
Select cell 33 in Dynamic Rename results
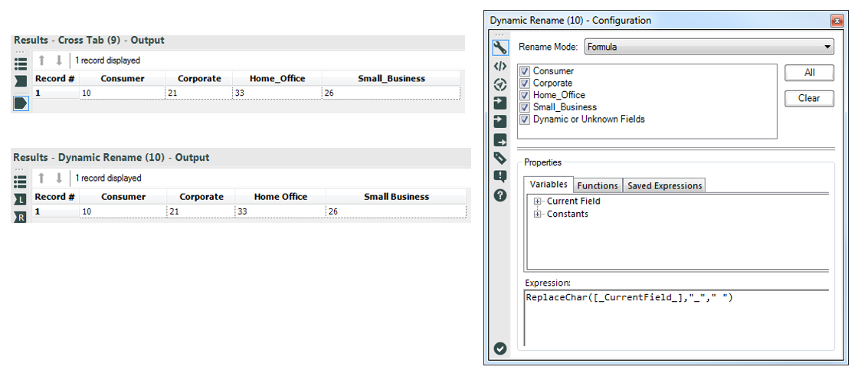[280, 211]
